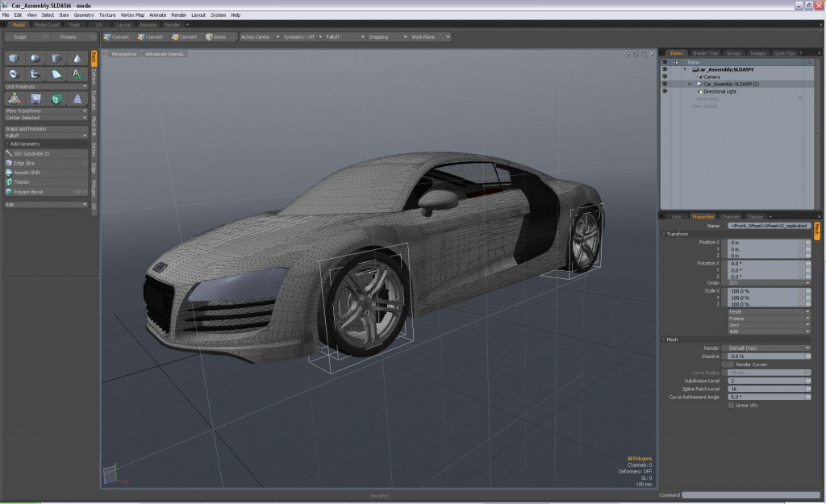
Task: Activate the Transform tool icon
Action: coord(15,98)
